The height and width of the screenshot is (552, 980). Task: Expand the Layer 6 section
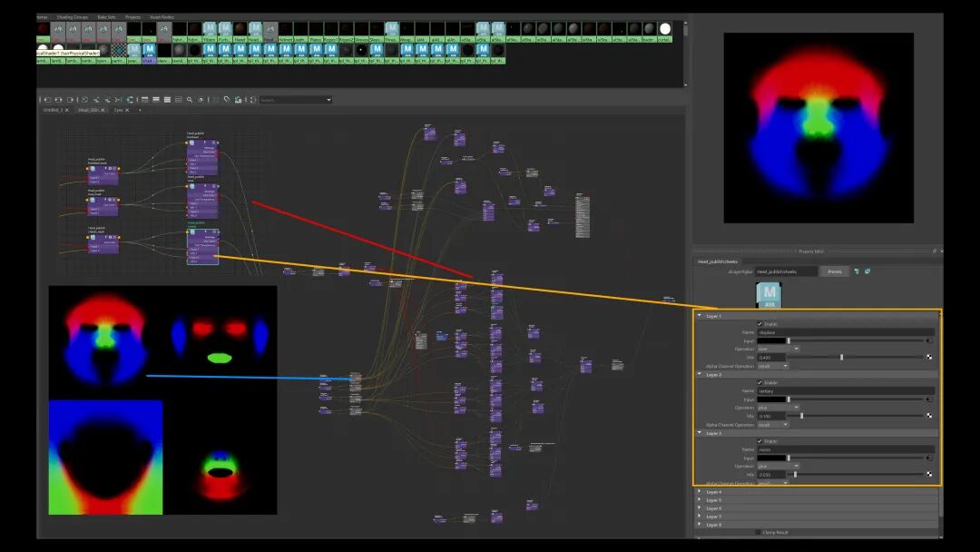tap(700, 508)
